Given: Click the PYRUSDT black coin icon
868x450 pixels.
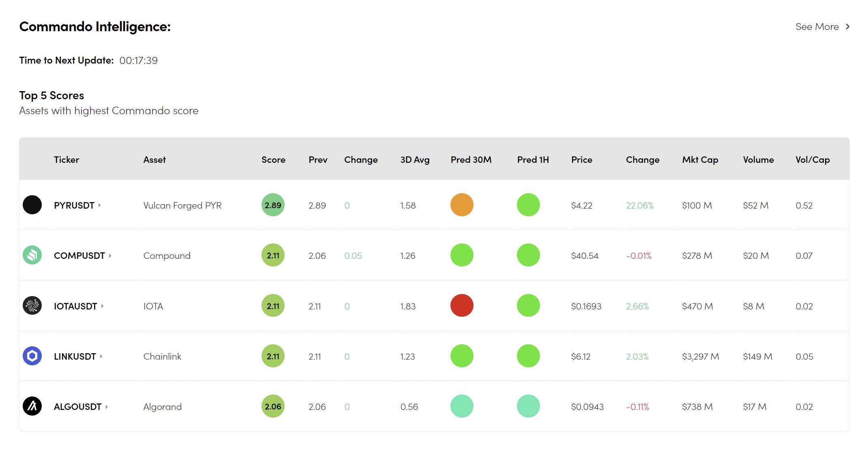Looking at the screenshot, I should (x=32, y=205).
